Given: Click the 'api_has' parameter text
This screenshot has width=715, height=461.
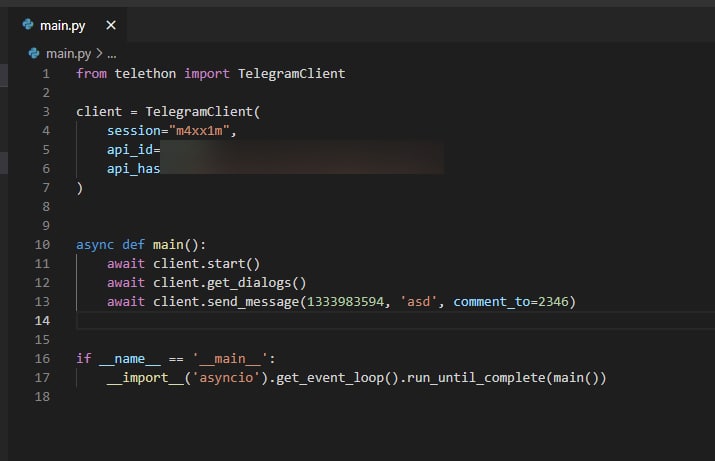Looking at the screenshot, I should coord(133,169).
